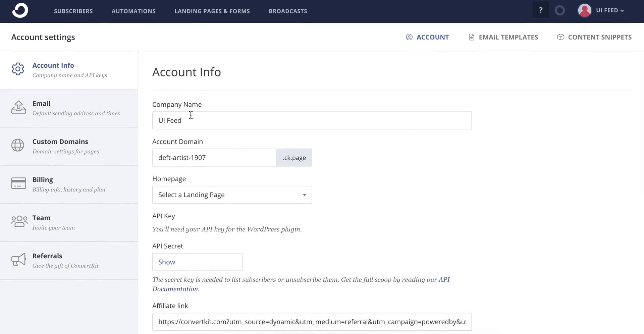Click the Referrals megaphone icon
The image size is (644, 334).
point(18,260)
